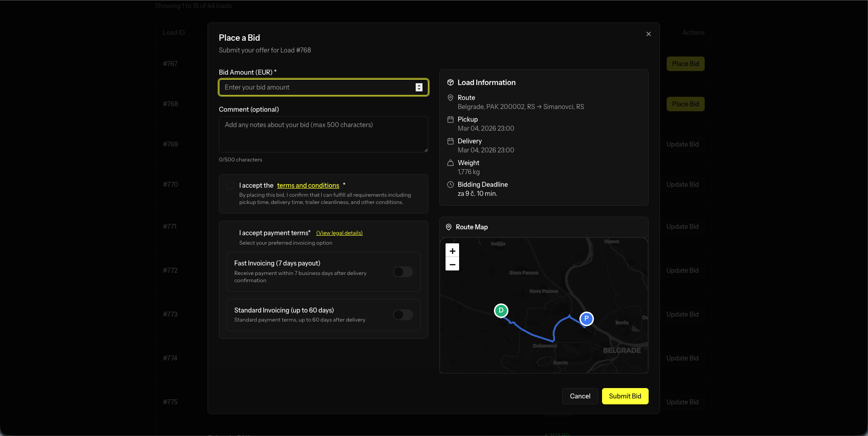Screen dimensions: 868x436
Task: Click the Bidding Deadline clock icon
Action: click(450, 185)
